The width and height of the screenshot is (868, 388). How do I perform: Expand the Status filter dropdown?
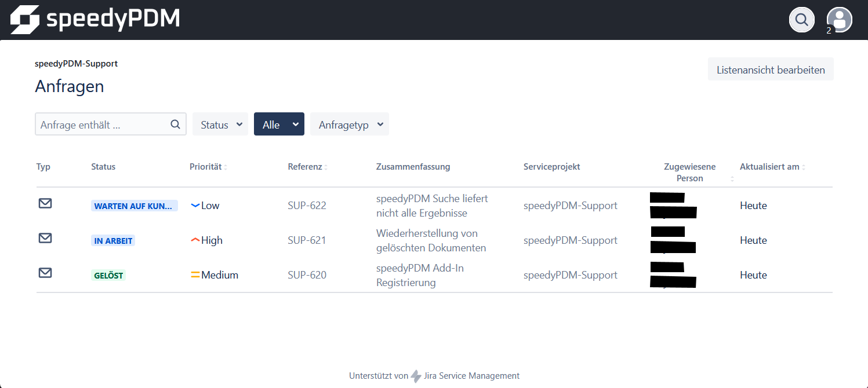[x=220, y=125]
